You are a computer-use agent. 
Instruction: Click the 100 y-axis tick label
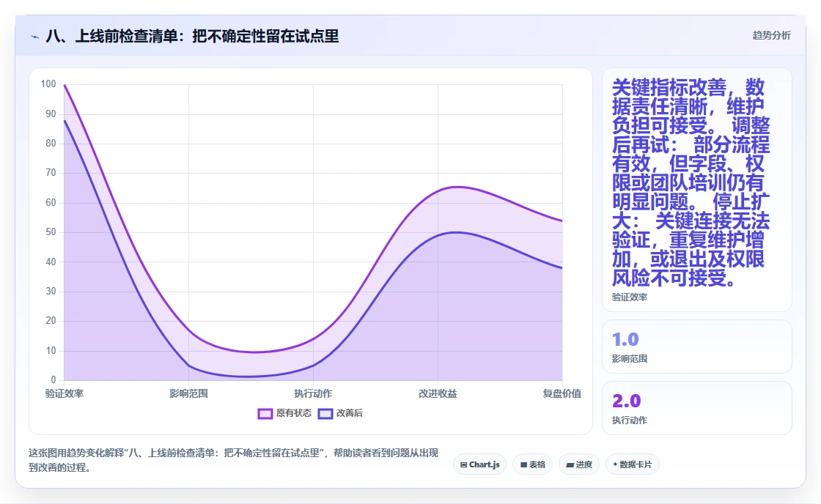tap(48, 84)
